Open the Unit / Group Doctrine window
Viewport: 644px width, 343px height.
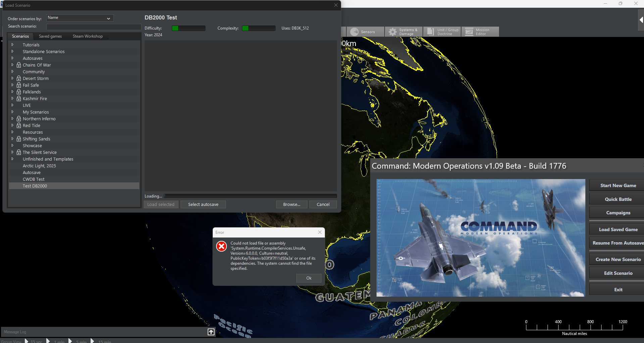442,32
